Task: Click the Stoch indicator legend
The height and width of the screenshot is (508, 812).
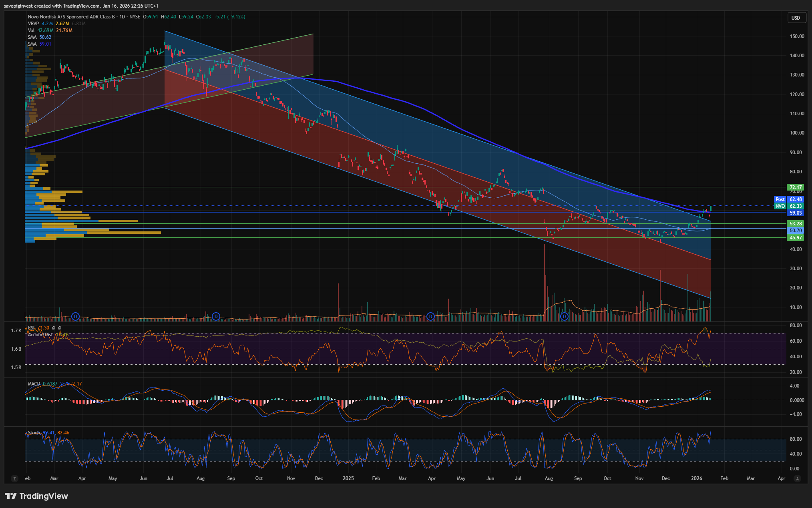Action: point(34,433)
